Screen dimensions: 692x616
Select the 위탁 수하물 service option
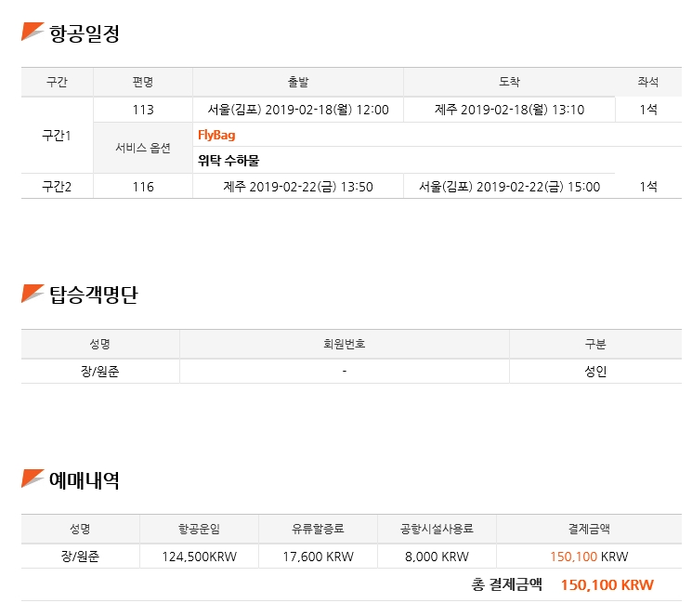point(228,161)
